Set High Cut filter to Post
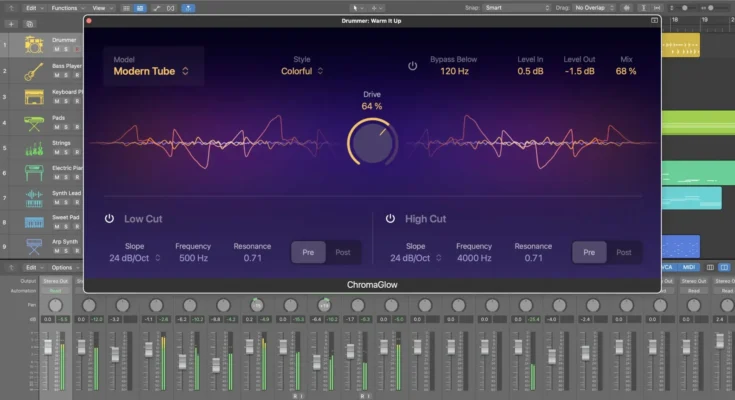The width and height of the screenshot is (735, 400). coord(623,252)
